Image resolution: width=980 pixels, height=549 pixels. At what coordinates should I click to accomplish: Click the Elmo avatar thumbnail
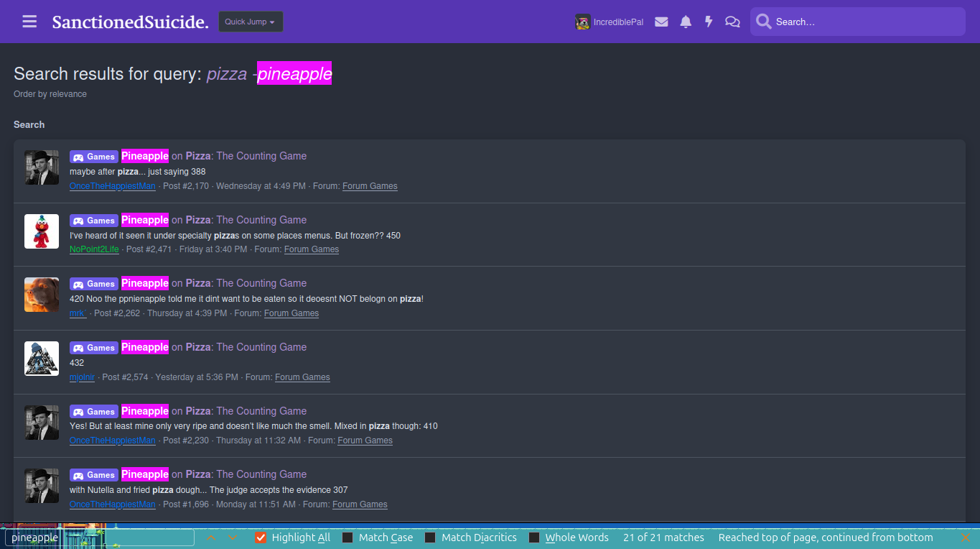point(42,231)
